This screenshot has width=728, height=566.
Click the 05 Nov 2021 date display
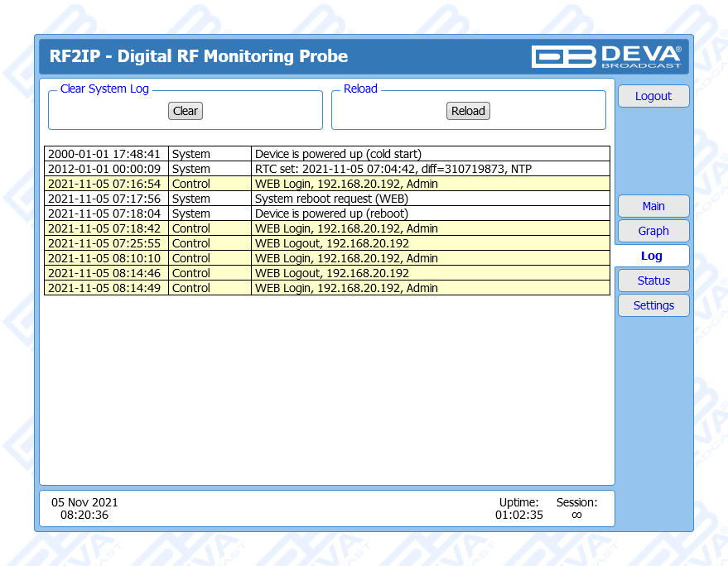[84, 502]
